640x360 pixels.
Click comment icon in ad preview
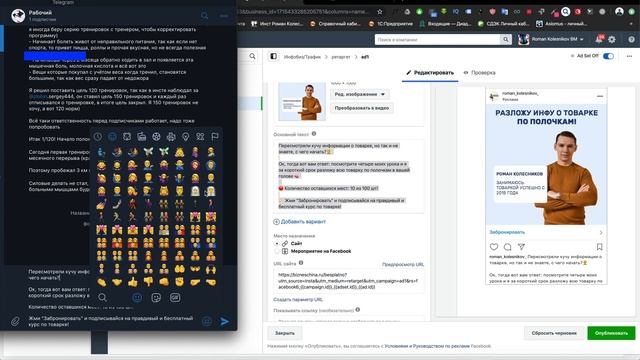[x=507, y=247]
